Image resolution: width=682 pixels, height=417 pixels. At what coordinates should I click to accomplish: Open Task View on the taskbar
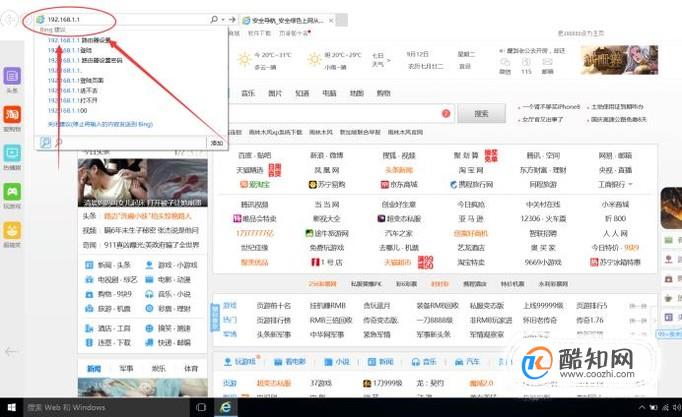(201, 407)
